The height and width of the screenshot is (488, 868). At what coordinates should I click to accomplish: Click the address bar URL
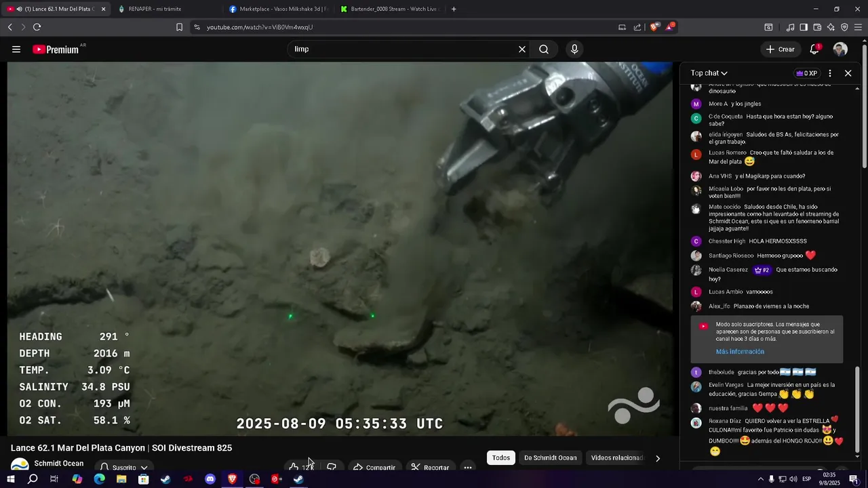[x=260, y=27]
